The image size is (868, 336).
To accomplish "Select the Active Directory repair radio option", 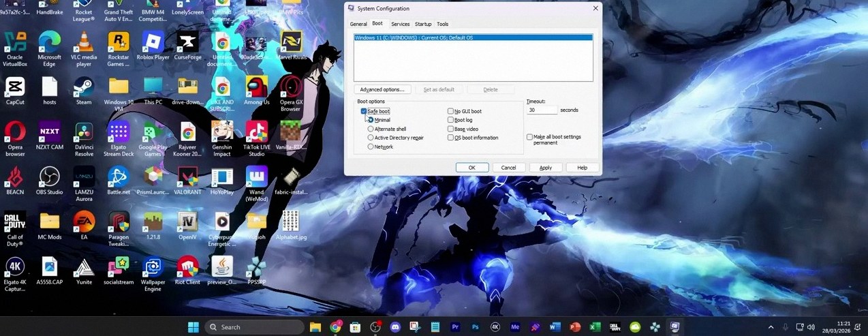I will 371,138.
